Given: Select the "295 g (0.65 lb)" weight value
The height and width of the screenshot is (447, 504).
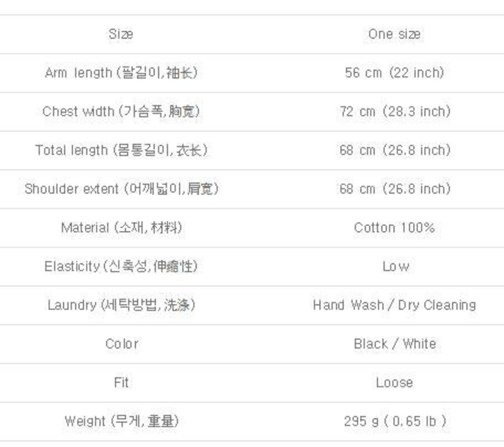Looking at the screenshot, I should tap(395, 421).
